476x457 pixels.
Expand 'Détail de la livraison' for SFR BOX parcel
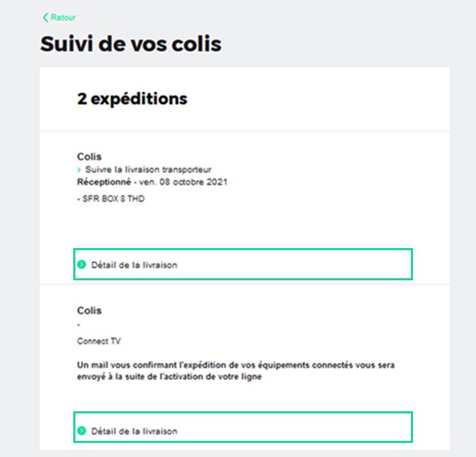click(134, 265)
